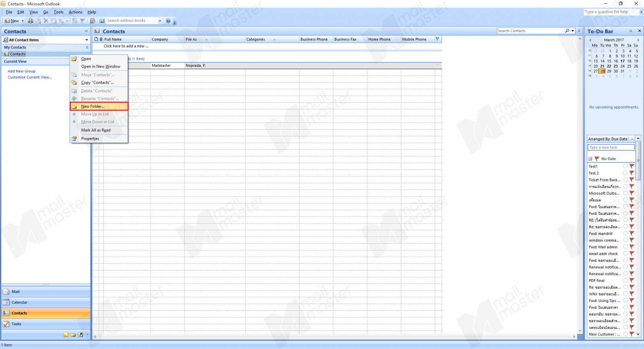Screen dimensions: 644x349
Task: Tick the checkbox for Fwd: mandrill task
Action: pyautogui.click(x=625, y=233)
